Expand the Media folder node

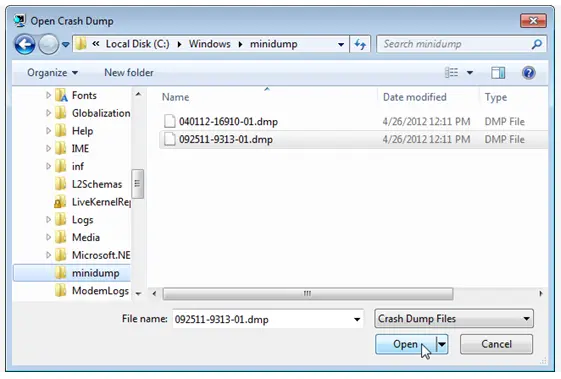[x=48, y=237]
